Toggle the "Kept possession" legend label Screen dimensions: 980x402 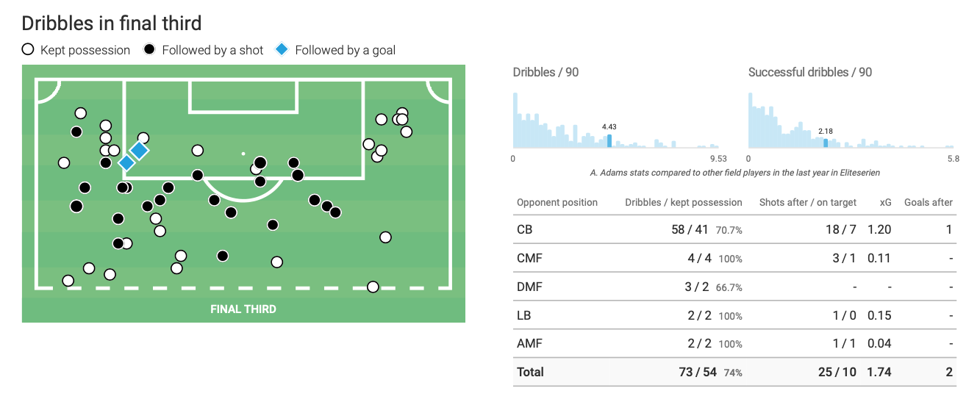85,50
